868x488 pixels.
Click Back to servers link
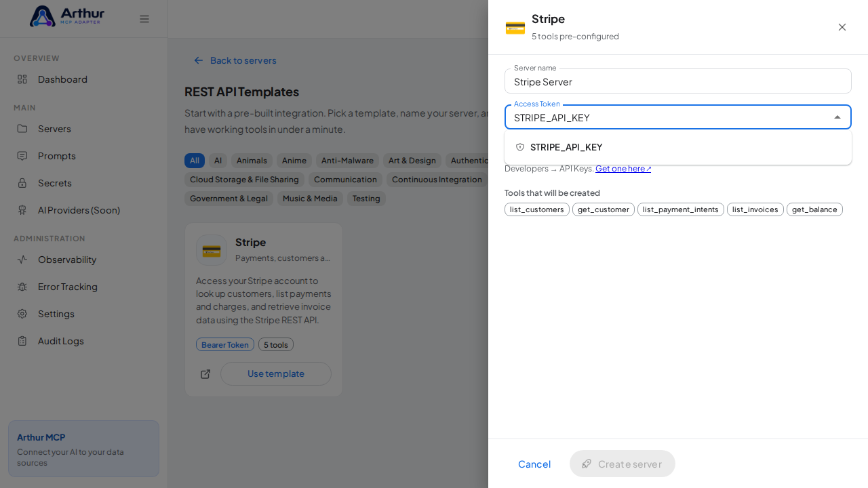click(235, 60)
